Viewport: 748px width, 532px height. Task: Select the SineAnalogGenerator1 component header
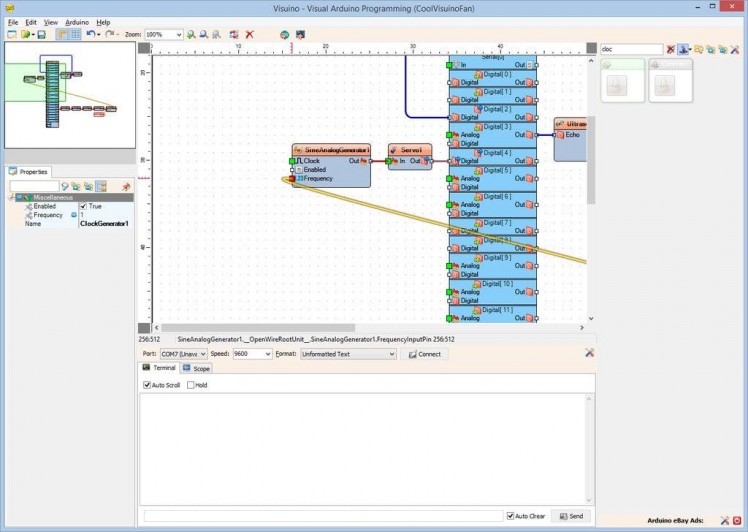tap(331, 149)
